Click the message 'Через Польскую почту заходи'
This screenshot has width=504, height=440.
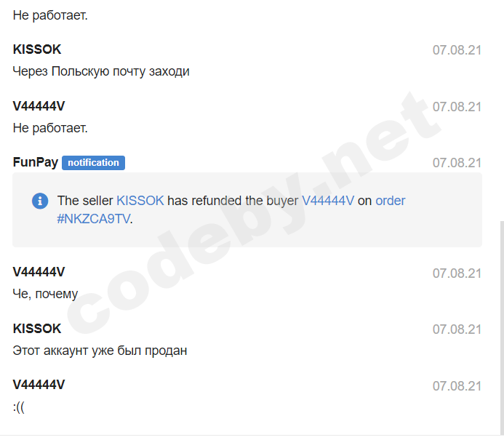point(101,71)
